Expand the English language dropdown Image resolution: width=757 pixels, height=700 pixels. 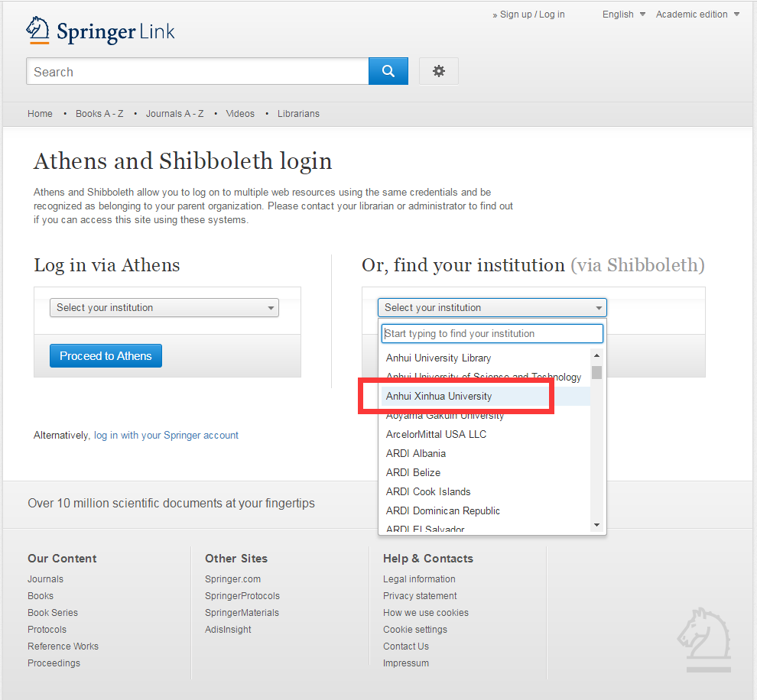click(623, 15)
